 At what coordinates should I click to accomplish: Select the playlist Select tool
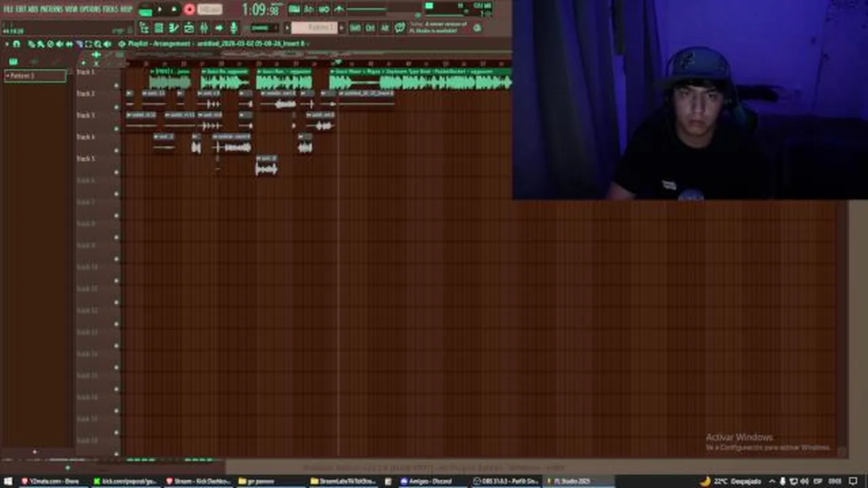tap(88, 44)
